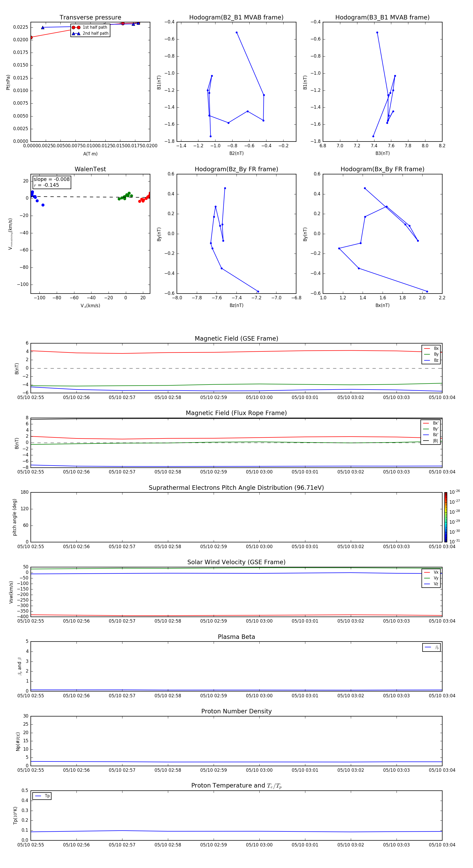Click the 'Hodogram(Bx_By FR frame)' title
This screenshot has height=868, width=473.
pos(382,169)
